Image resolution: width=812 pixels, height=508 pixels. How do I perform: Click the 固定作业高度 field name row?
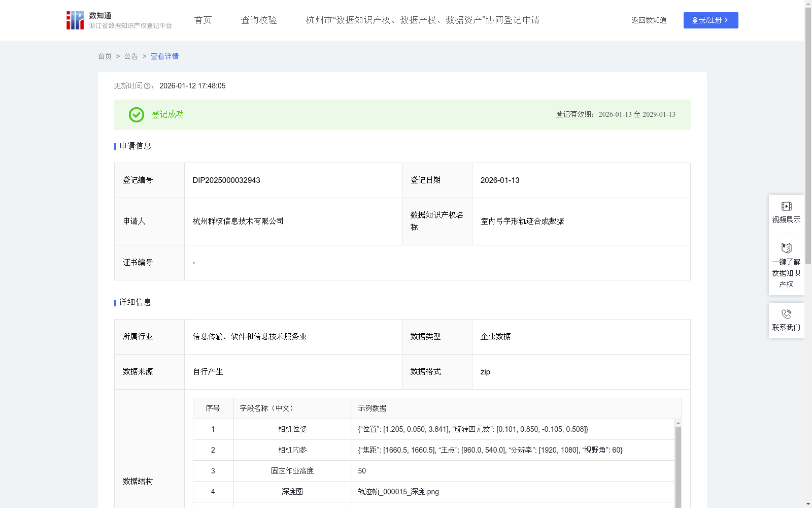[x=292, y=471]
